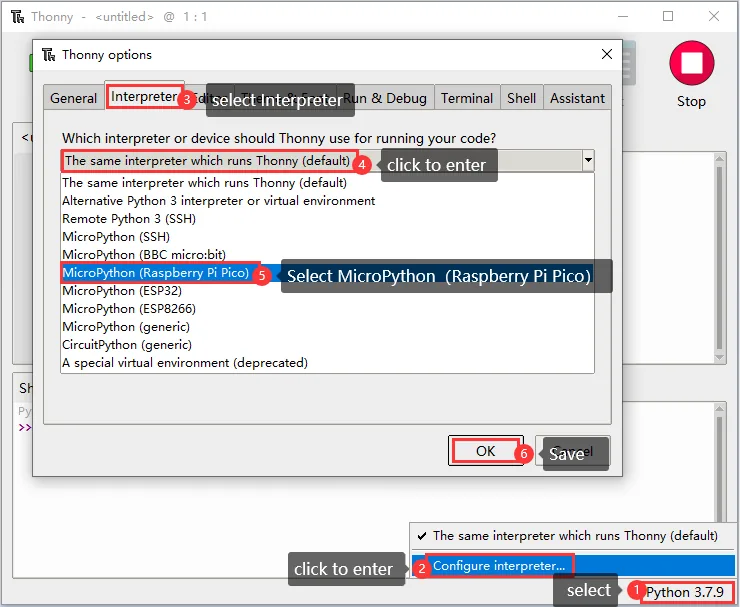Select MicroPython (BBC micro:bit)

point(328,254)
